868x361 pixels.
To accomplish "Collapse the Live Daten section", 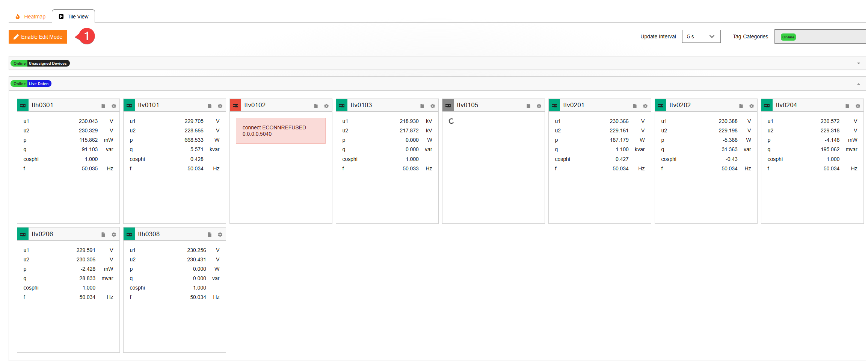I will pos(859,84).
